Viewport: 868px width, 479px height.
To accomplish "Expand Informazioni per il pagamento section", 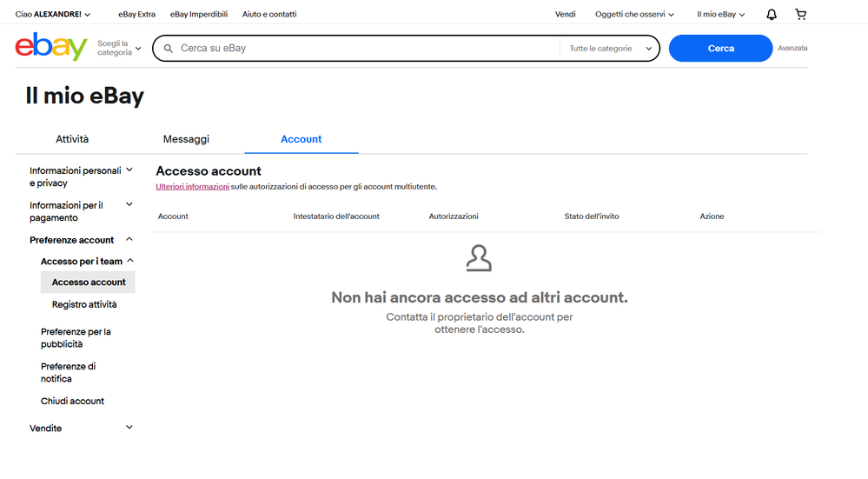I will click(81, 211).
